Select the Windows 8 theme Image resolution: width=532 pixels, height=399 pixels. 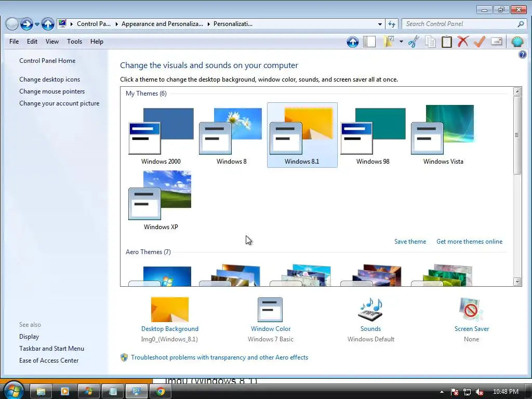(x=231, y=136)
